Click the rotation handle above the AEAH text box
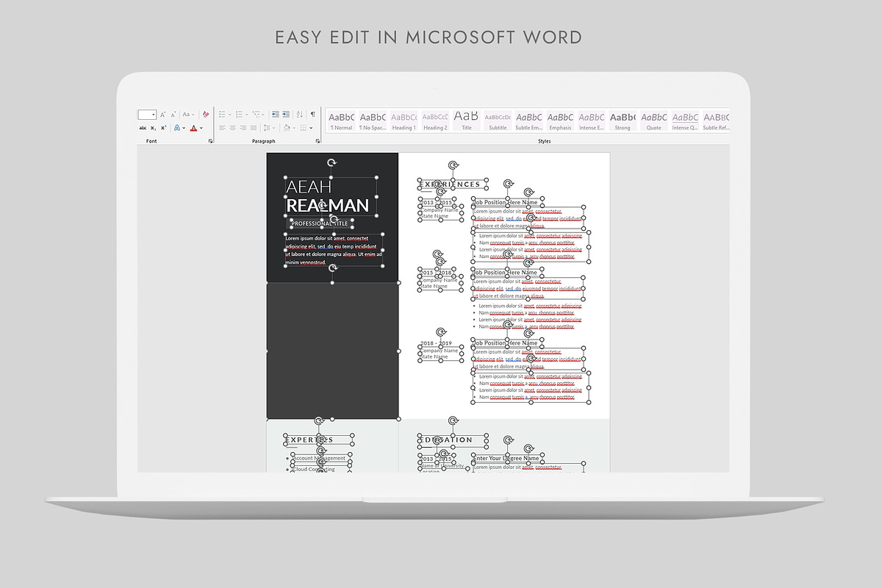 [x=331, y=163]
